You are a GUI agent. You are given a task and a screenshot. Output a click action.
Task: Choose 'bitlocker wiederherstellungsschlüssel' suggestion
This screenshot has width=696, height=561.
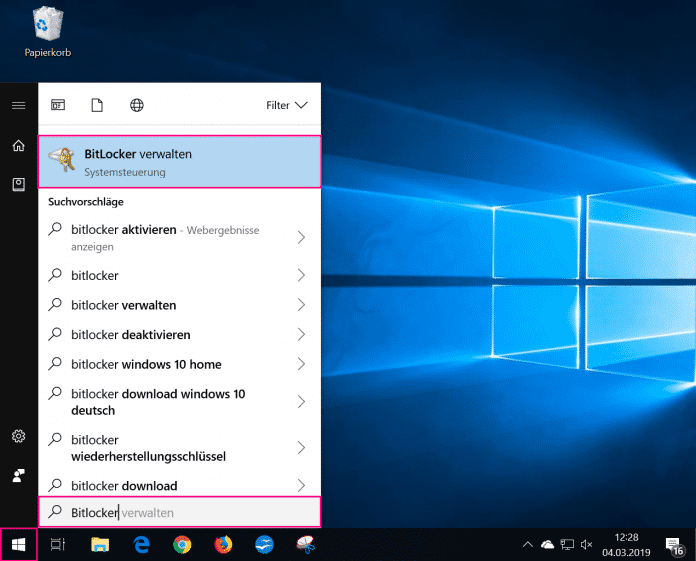[148, 448]
